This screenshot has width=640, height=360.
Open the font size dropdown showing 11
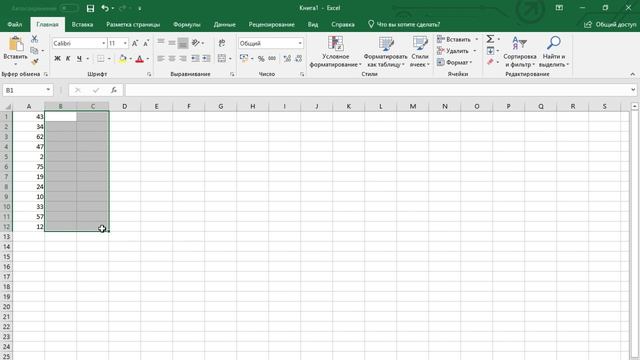pos(125,43)
